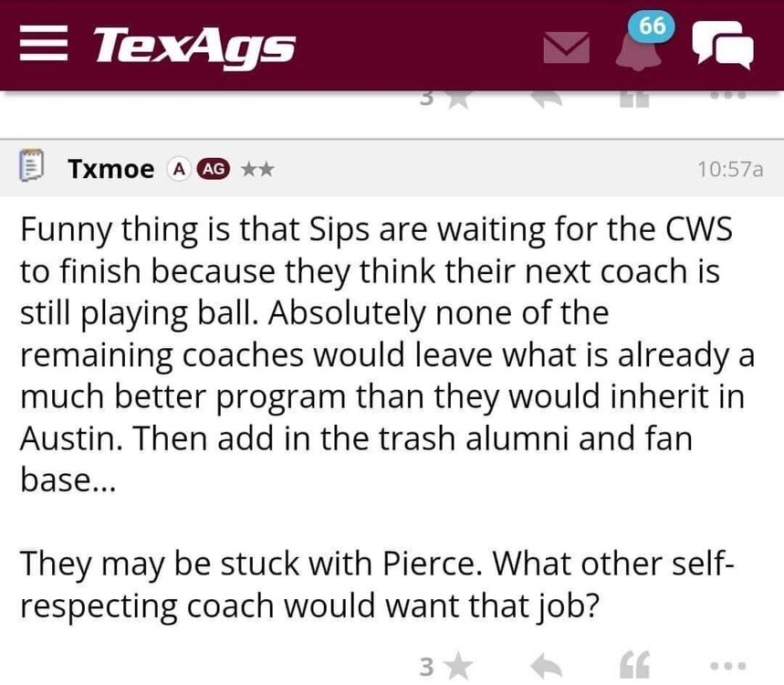Open Txmoe's user profile
The height and width of the screenshot is (685, 784).
tap(110, 169)
